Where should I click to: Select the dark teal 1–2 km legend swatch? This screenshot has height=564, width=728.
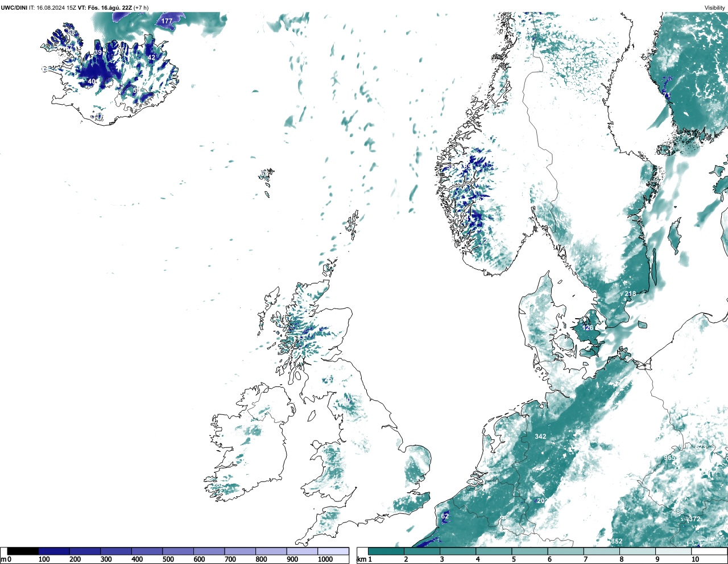tap(386, 551)
